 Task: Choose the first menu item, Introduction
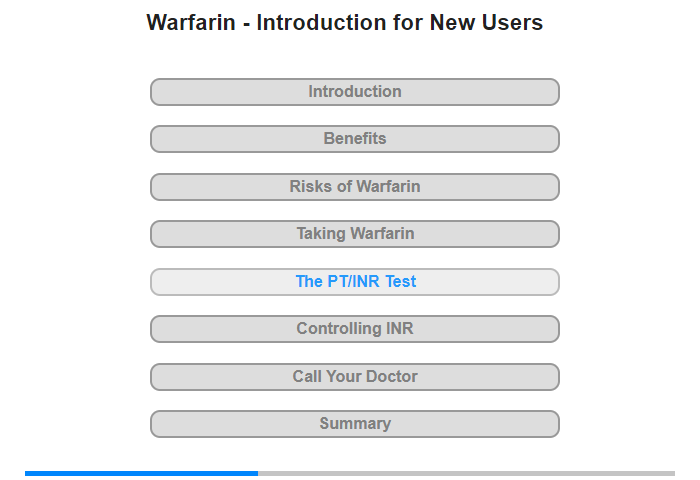[x=355, y=92]
